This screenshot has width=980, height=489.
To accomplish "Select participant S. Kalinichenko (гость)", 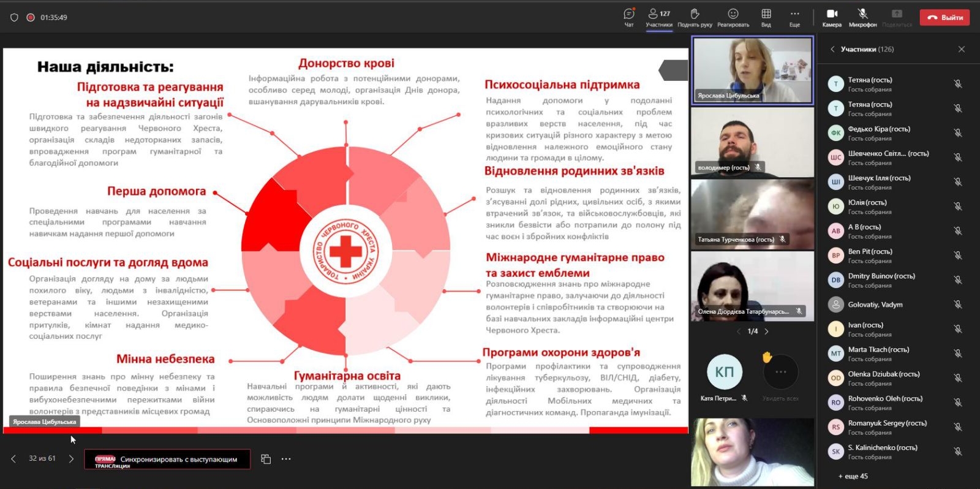I will pyautogui.click(x=894, y=452).
